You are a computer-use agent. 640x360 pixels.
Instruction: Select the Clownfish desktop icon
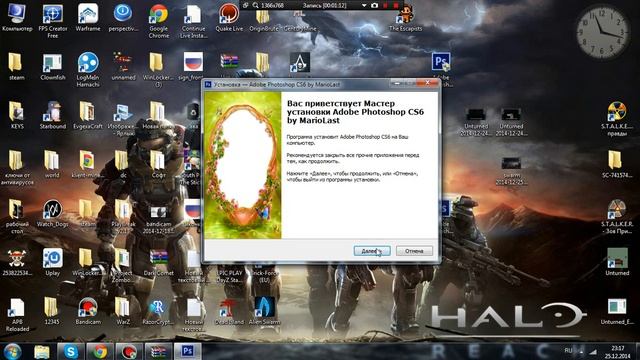(x=53, y=66)
